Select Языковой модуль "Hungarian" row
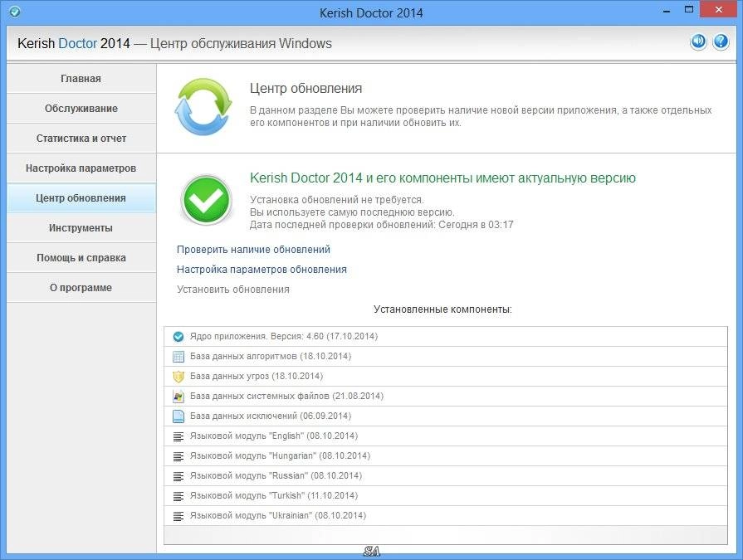 click(x=446, y=455)
